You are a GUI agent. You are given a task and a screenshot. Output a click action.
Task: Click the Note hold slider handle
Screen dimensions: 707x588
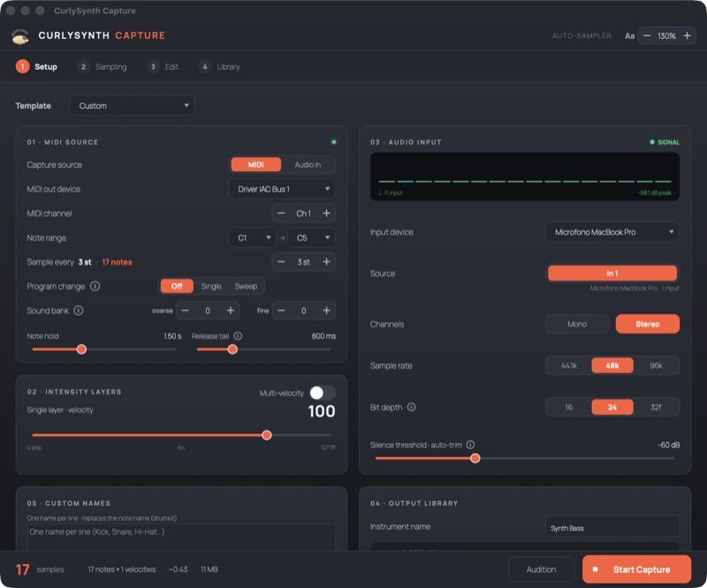(81, 349)
